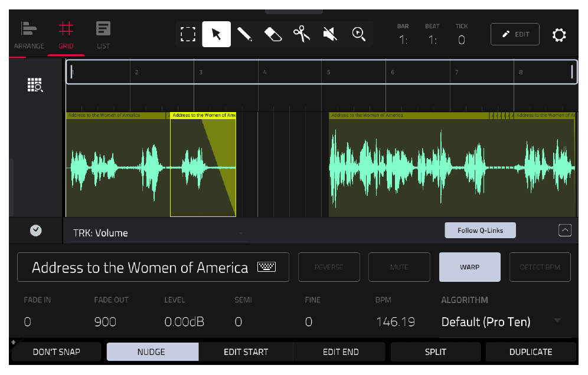Click the Bar position value
Viewport: 588px width, 375px height.
403,40
